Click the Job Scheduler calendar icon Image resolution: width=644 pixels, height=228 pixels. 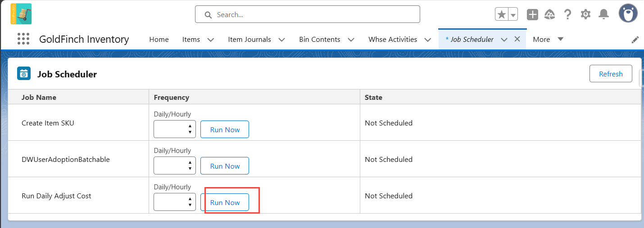[24, 73]
